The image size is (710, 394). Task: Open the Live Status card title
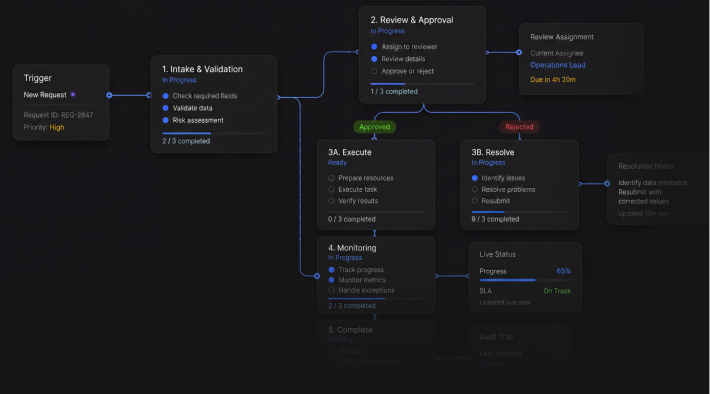click(498, 255)
